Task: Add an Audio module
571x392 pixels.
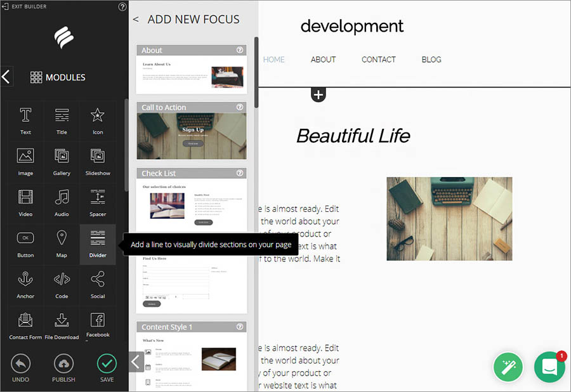Action: 62,204
